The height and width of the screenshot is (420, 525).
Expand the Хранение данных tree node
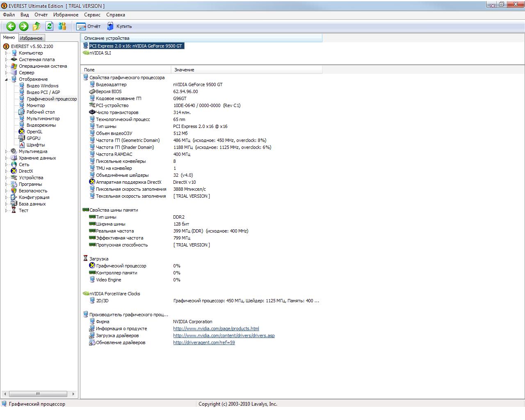6,158
